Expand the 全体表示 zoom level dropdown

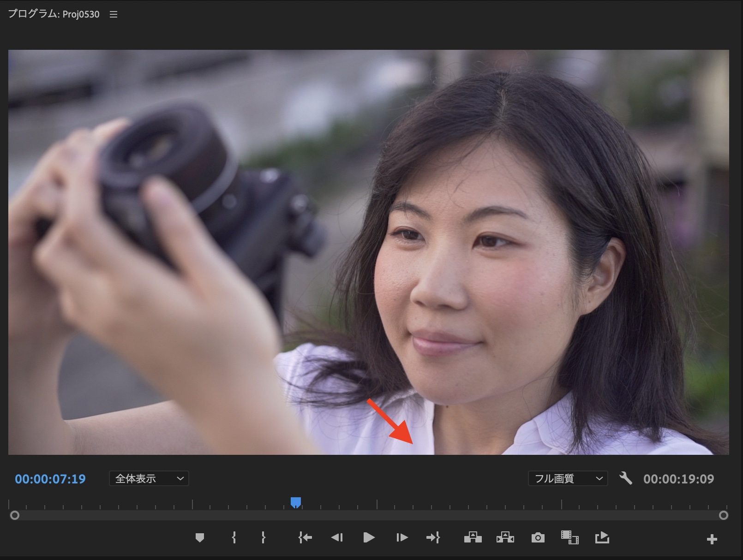[149, 479]
